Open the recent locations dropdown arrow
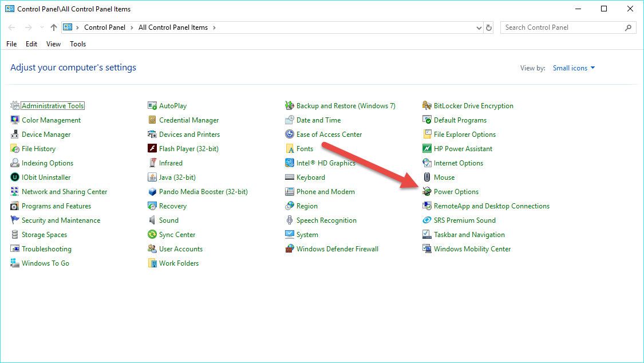 coord(41,27)
